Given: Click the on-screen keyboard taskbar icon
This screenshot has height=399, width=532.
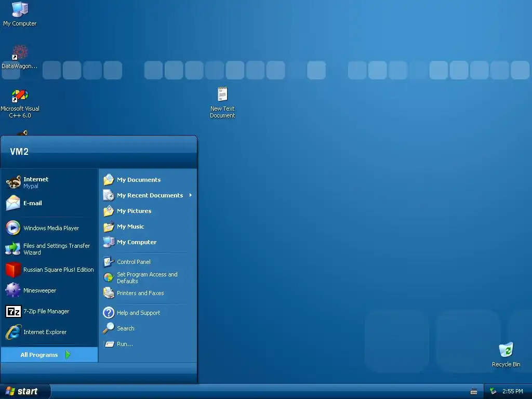Looking at the screenshot, I should click(x=474, y=392).
